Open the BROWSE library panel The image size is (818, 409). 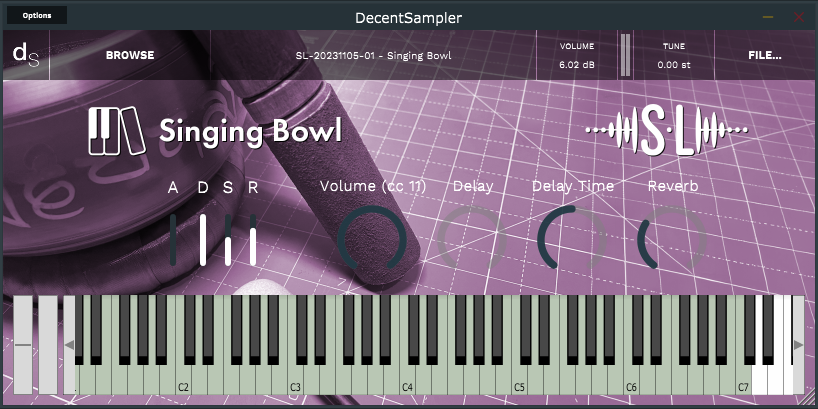pos(130,55)
